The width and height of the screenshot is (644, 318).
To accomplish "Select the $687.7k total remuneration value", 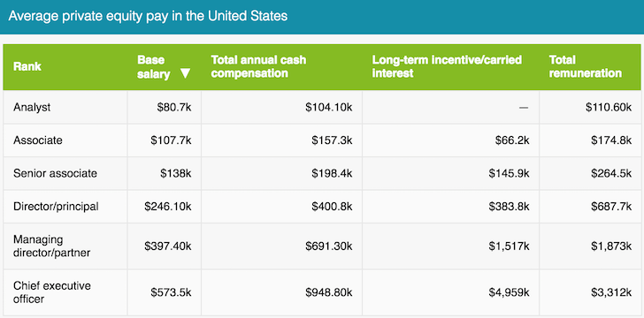I will click(x=611, y=207).
